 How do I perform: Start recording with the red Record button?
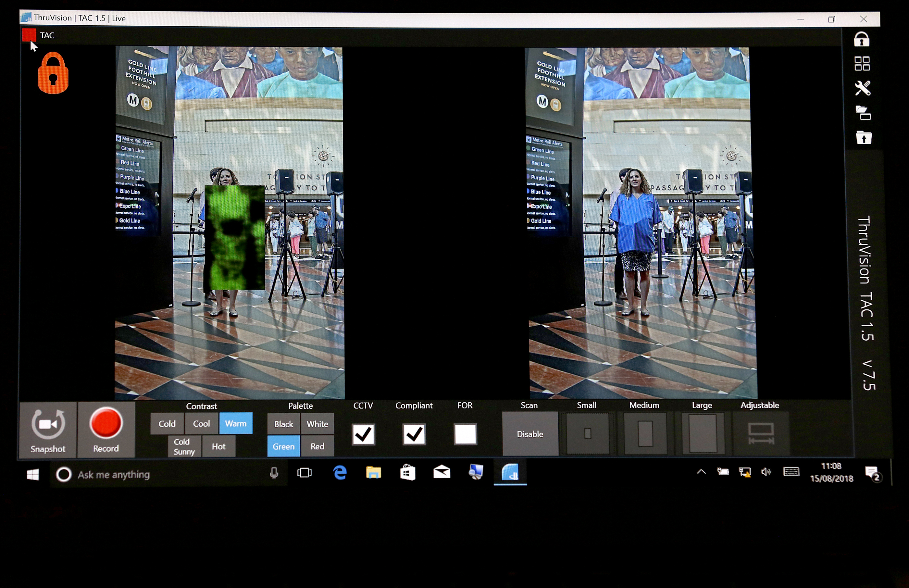click(106, 429)
